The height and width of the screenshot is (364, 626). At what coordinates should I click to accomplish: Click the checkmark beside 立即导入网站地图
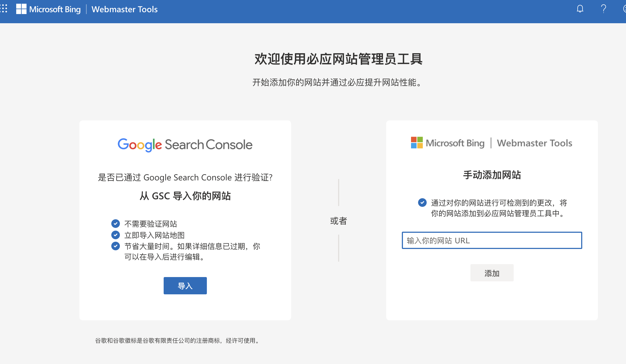116,235
